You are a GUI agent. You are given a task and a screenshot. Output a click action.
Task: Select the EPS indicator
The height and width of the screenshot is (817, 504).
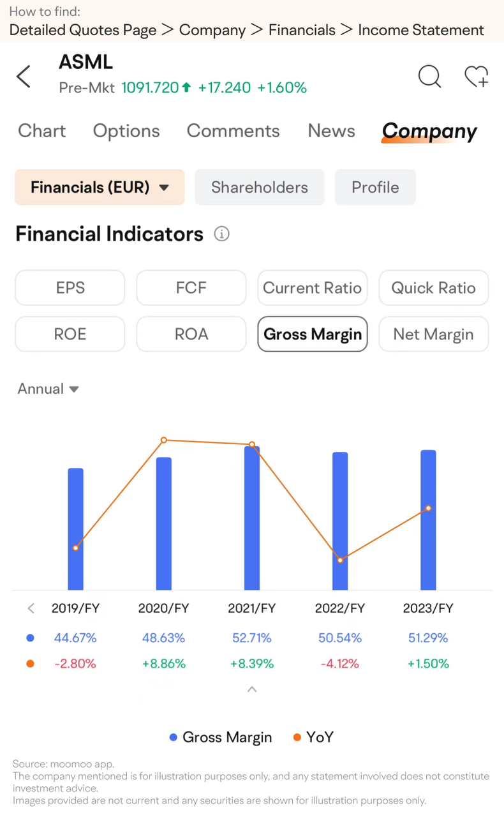tap(70, 288)
